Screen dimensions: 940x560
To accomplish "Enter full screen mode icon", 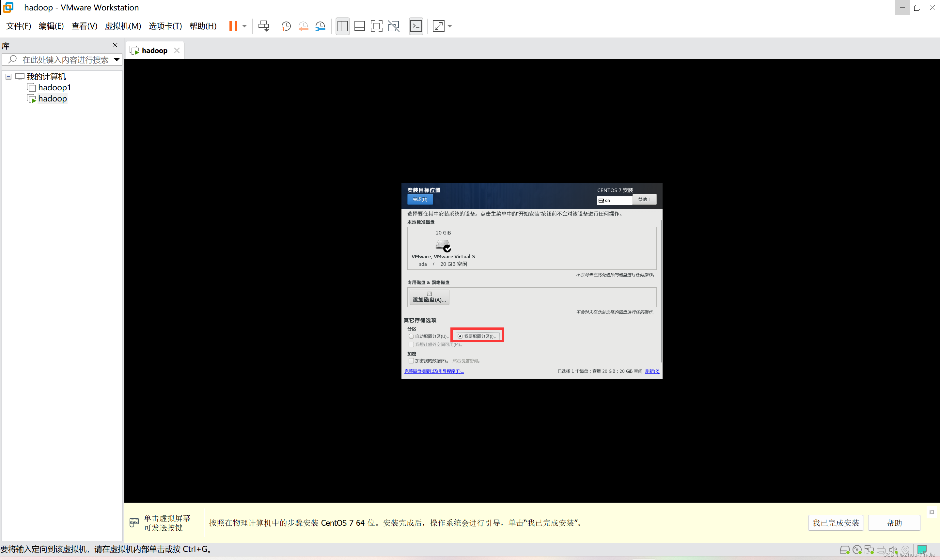I will (376, 26).
